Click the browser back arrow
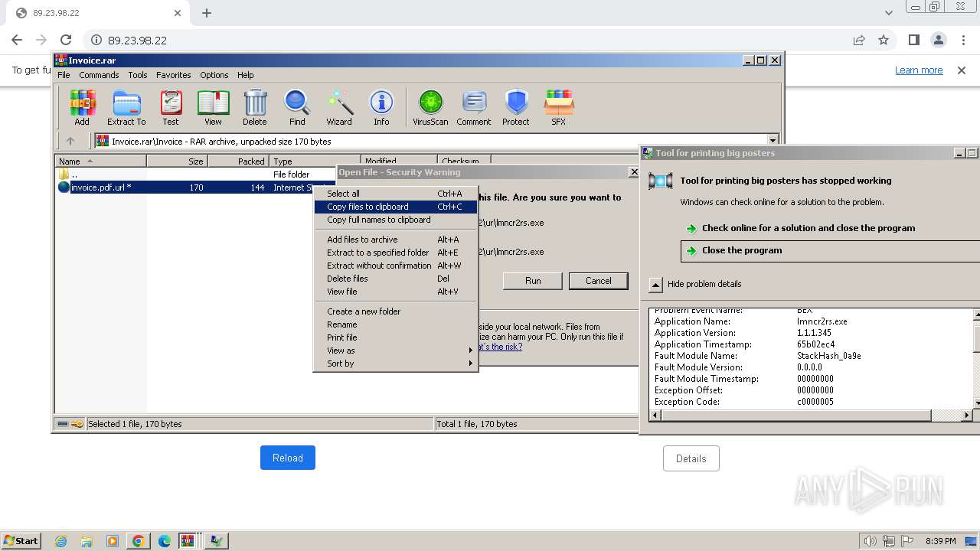Viewport: 980px width, 551px height. 17,40
